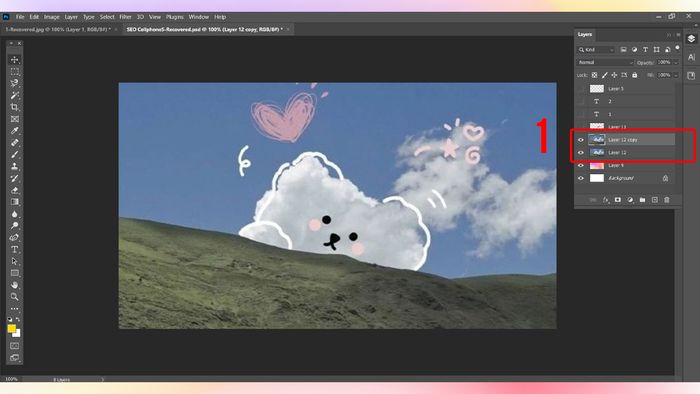Open the Filter menu

[x=125, y=17]
